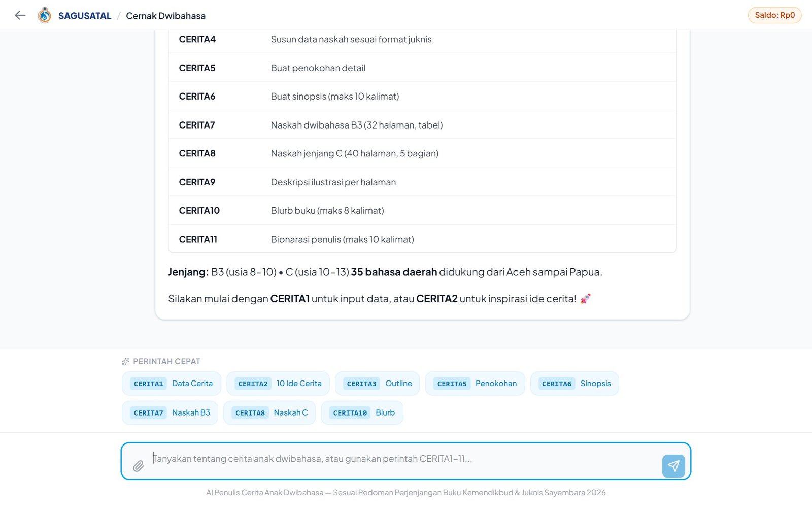Image resolution: width=812 pixels, height=508 pixels.
Task: Run quick command CERITA2 10 Ide Cerita
Action: coord(278,384)
